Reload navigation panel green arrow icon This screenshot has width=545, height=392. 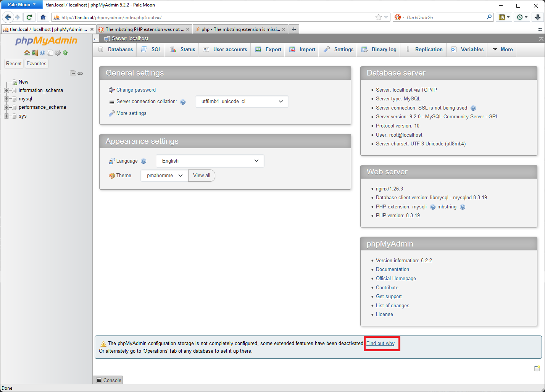(65, 53)
